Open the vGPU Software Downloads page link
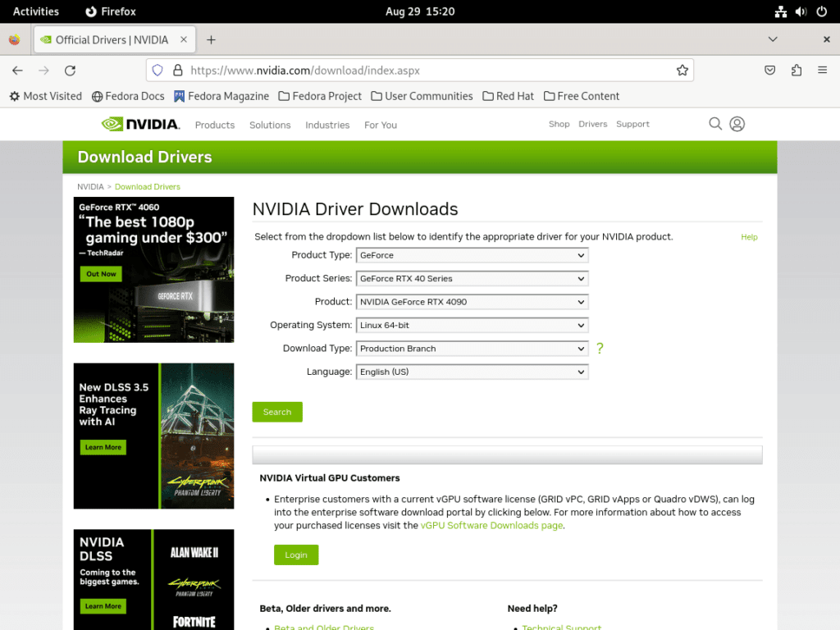Image resolution: width=840 pixels, height=630 pixels. [x=491, y=525]
